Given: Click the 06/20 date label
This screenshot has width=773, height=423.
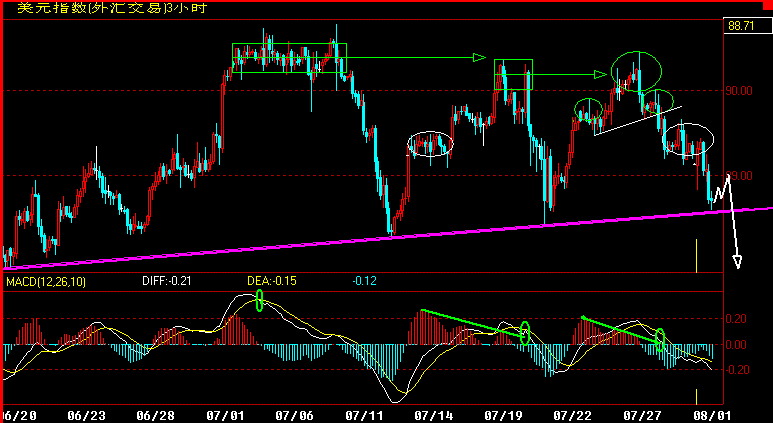Looking at the screenshot, I should pos(18,416).
